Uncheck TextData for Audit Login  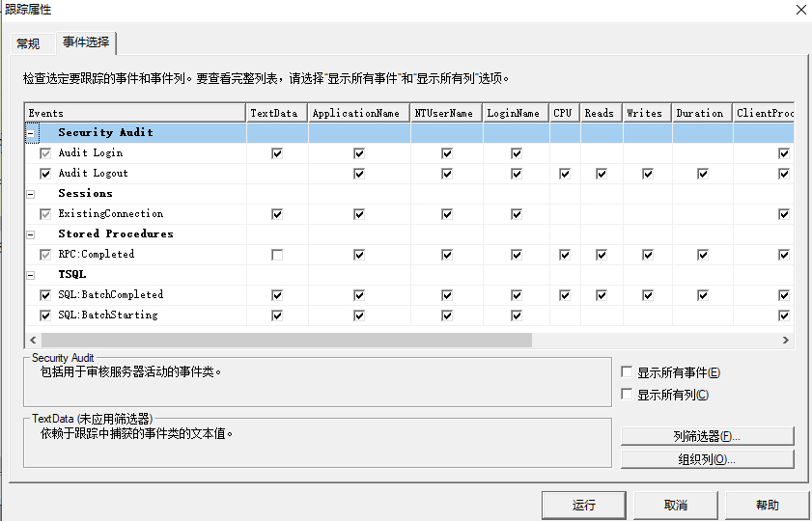click(277, 153)
